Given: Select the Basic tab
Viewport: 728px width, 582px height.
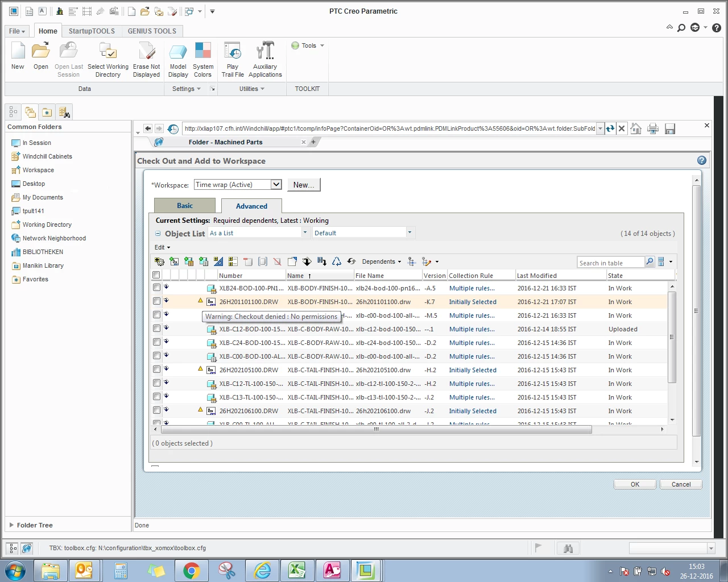Looking at the screenshot, I should tap(185, 205).
